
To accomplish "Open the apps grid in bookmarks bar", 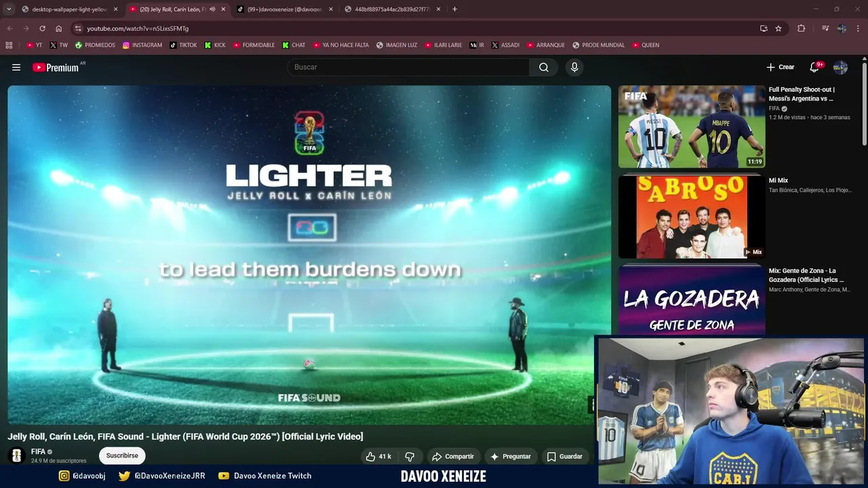I will pyautogui.click(x=9, y=45).
